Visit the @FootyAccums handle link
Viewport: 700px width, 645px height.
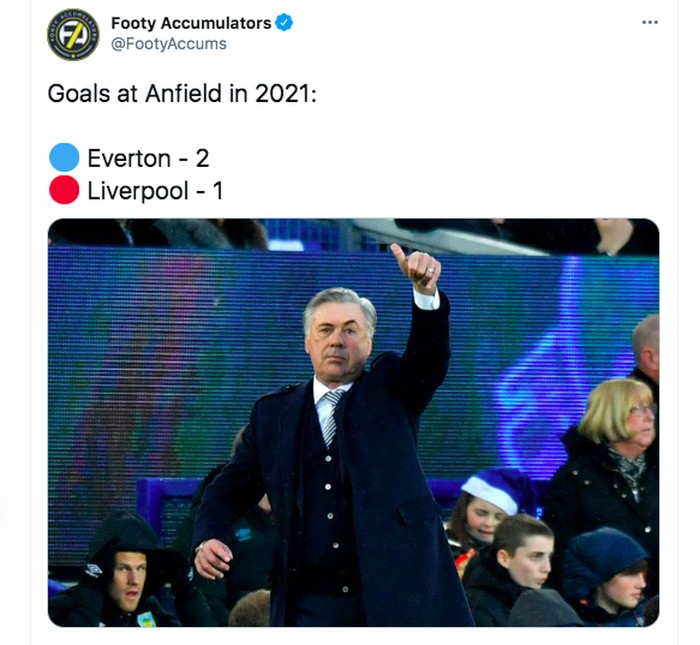[168, 44]
